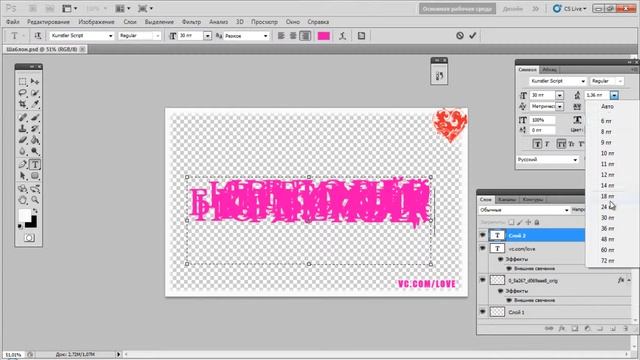Swap foreground and background colors
Image resolution: width=640 pixels, height=360 pixels.
pos(35,211)
